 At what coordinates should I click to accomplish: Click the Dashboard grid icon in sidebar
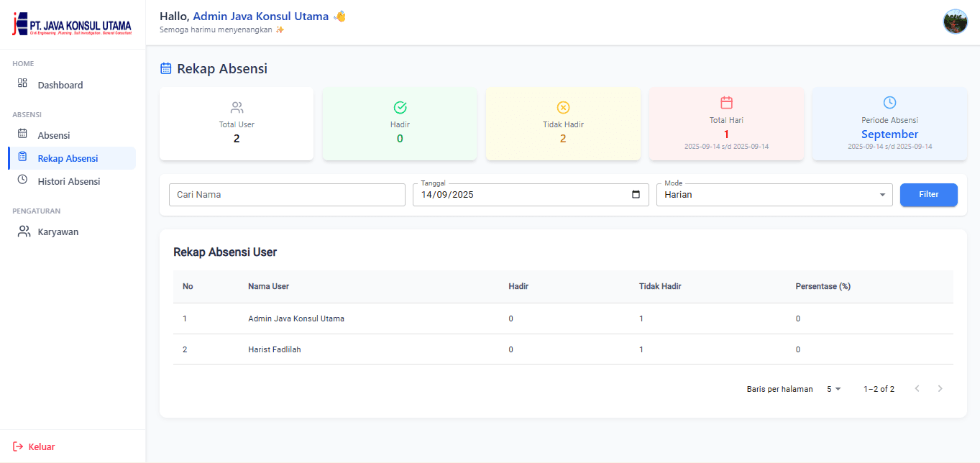22,83
